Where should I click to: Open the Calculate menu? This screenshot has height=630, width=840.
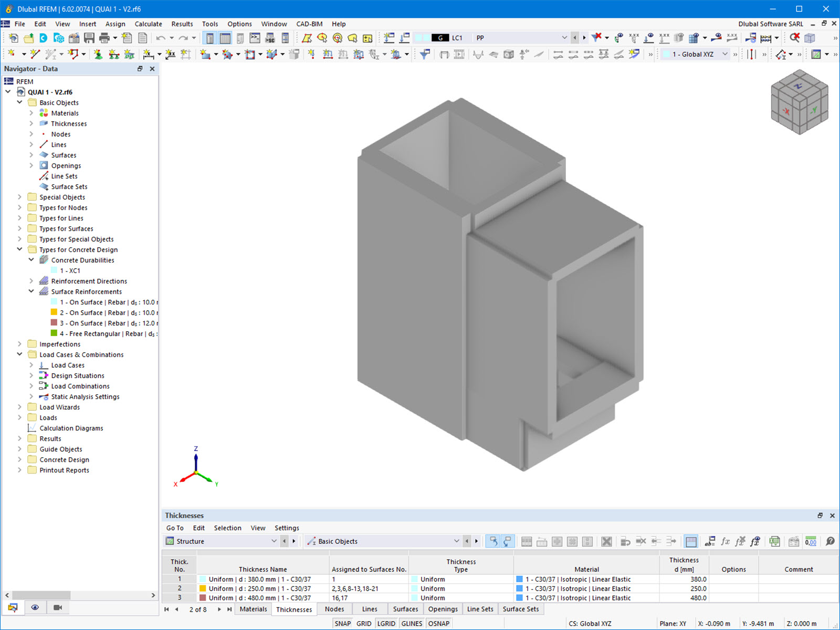(x=148, y=24)
